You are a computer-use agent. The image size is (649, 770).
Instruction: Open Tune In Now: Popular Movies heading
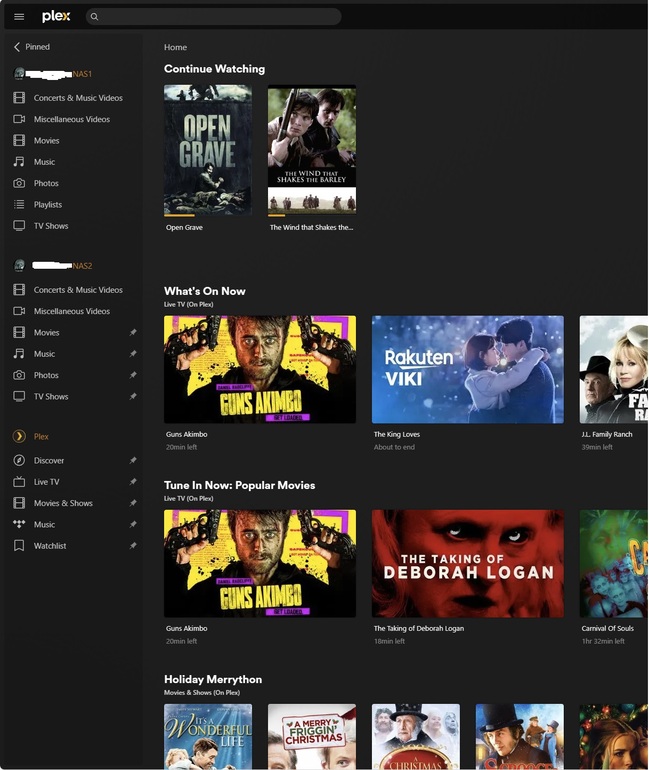coord(240,485)
